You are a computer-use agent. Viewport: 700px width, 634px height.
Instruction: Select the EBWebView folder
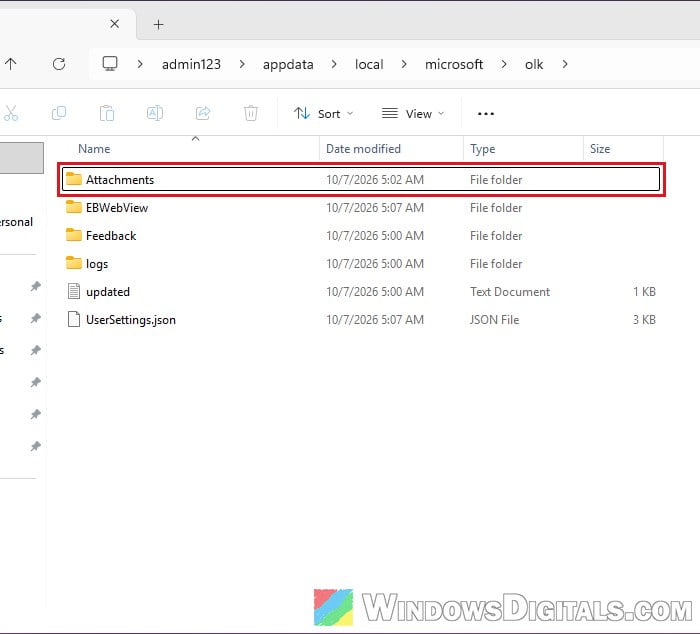(x=361, y=208)
